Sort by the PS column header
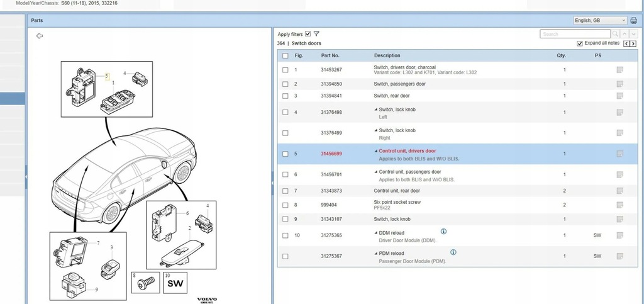 click(x=597, y=56)
